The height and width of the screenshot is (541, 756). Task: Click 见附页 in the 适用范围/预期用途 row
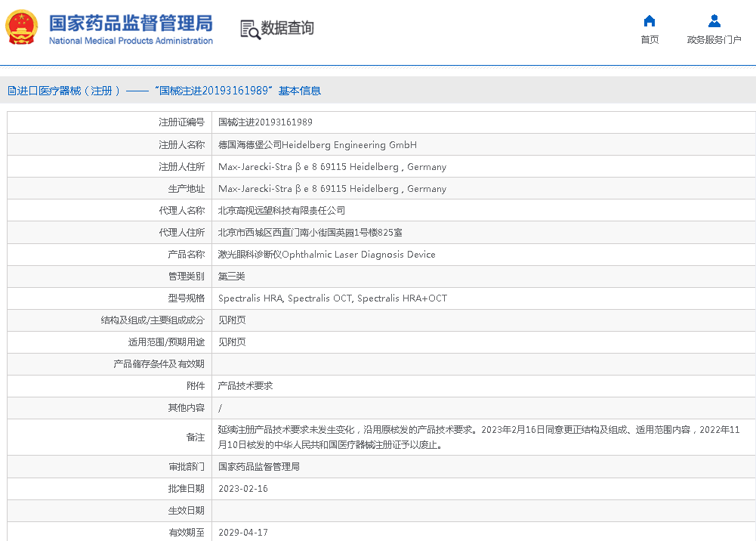tap(232, 342)
